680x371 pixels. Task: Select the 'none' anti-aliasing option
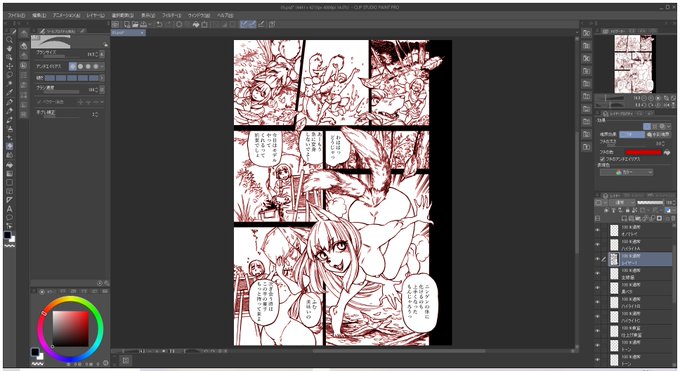[72, 66]
